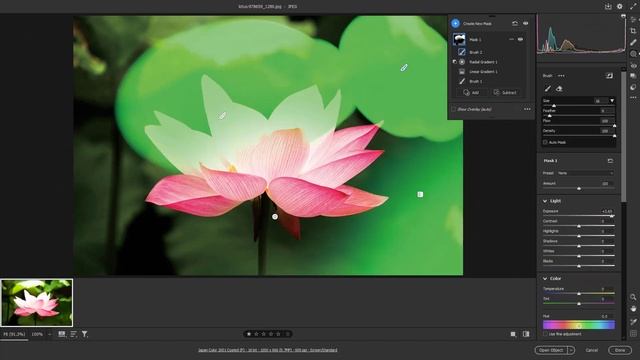Click the Radial Gradient pin on the image
This screenshot has height=360, width=640.
(x=275, y=217)
